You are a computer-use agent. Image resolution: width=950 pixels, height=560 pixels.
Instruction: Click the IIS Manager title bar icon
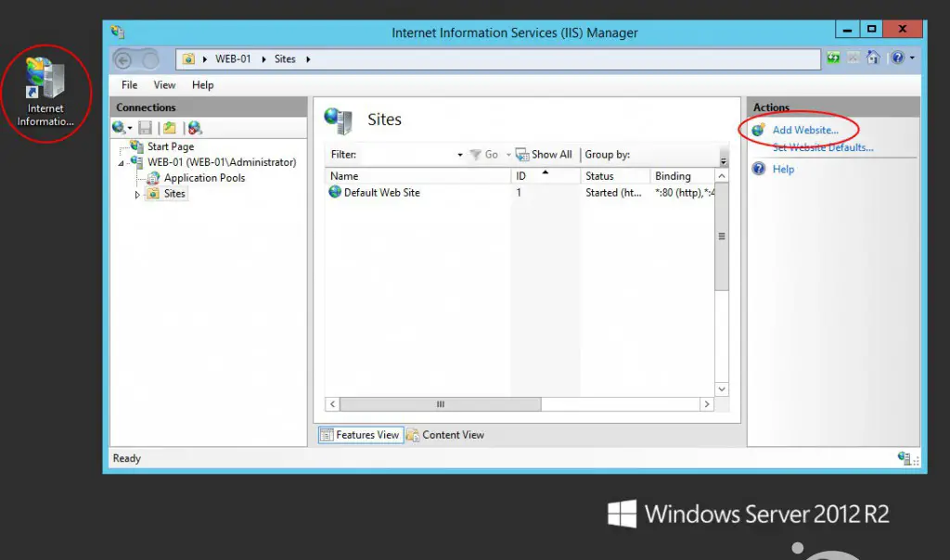[118, 32]
